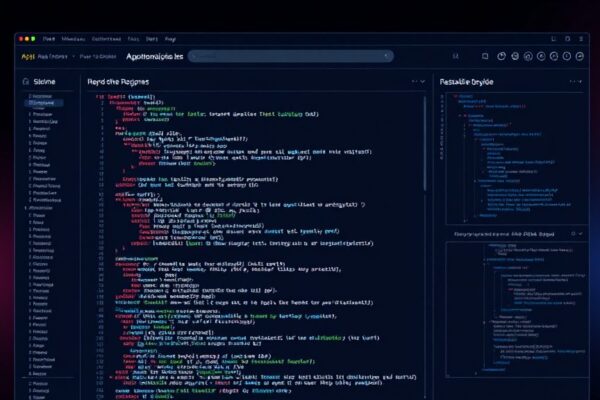Screen dimensions: 600x400
Task: Click the code editor's vertical scrollbar
Action: click(425, 143)
